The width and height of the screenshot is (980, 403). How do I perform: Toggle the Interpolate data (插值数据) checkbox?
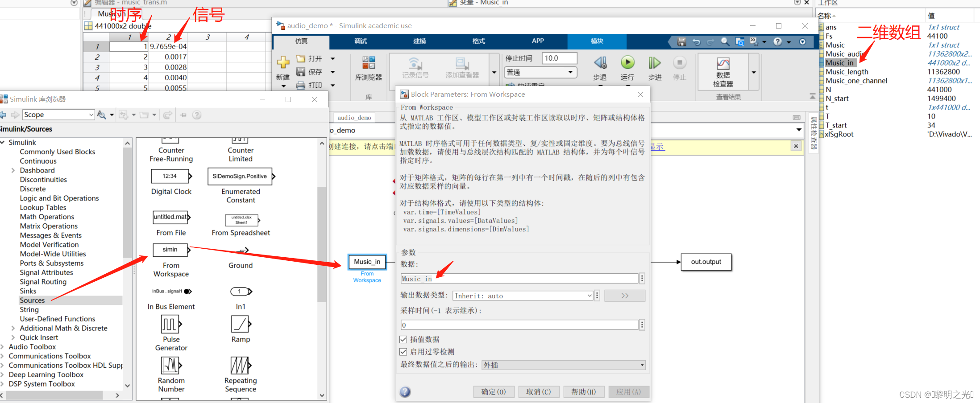403,339
